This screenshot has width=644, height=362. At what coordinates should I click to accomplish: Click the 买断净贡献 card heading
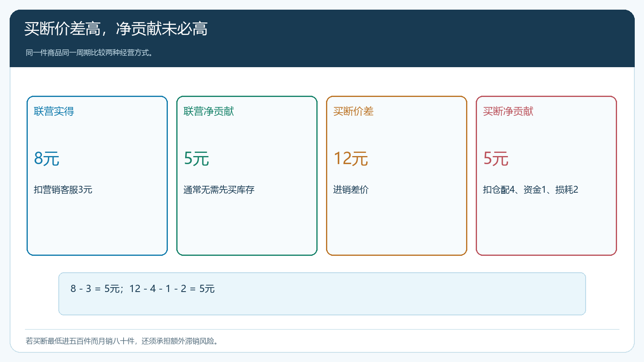tap(508, 111)
